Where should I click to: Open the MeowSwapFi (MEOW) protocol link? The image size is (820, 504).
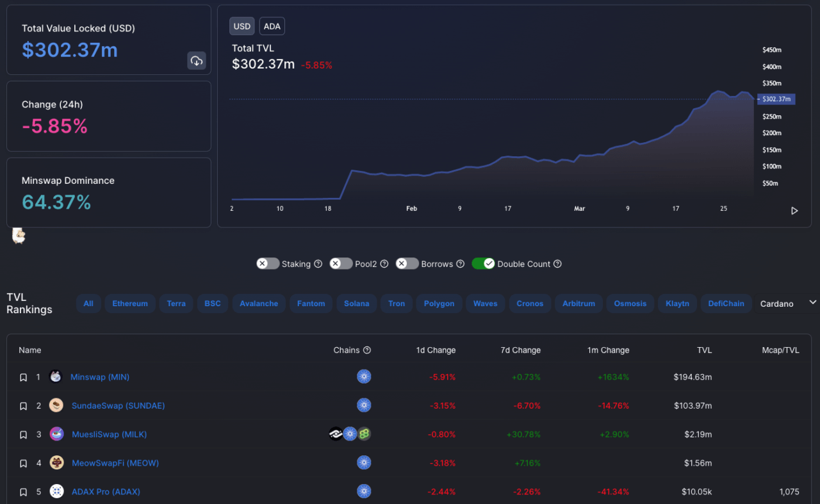click(115, 463)
